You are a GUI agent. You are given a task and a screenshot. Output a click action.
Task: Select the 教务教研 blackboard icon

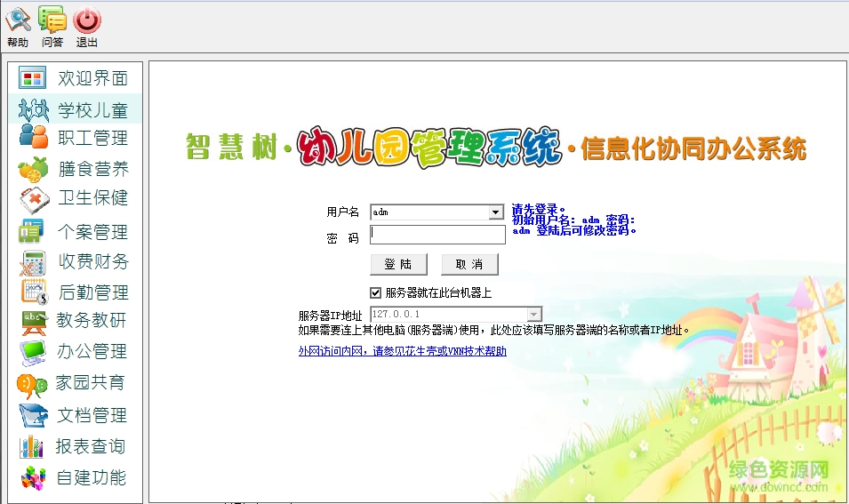tap(34, 321)
